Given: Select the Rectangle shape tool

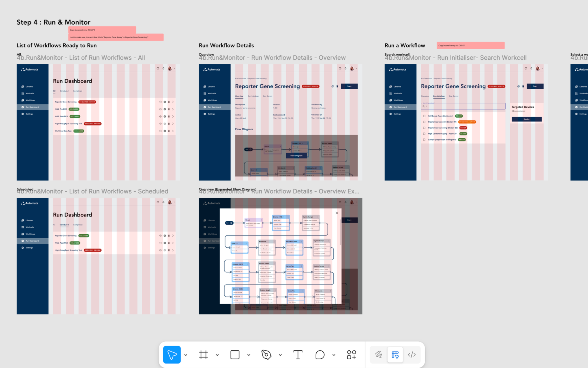Looking at the screenshot, I should point(235,354).
